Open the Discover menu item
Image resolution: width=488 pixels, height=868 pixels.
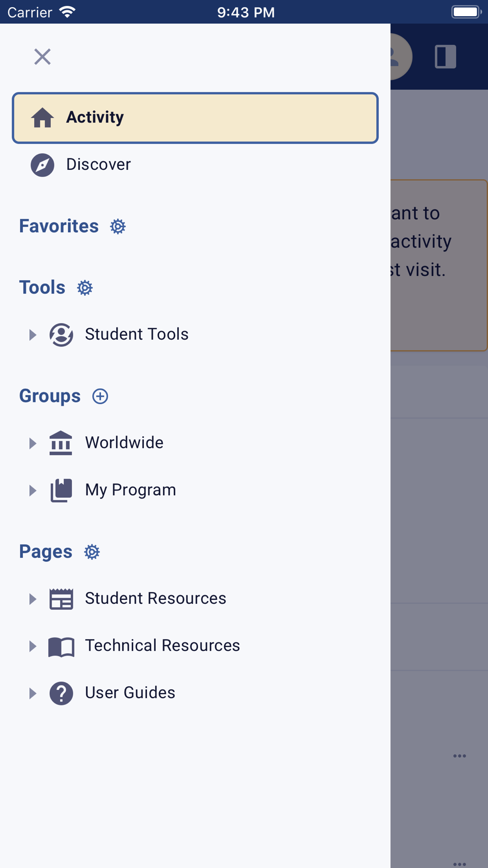(x=195, y=165)
